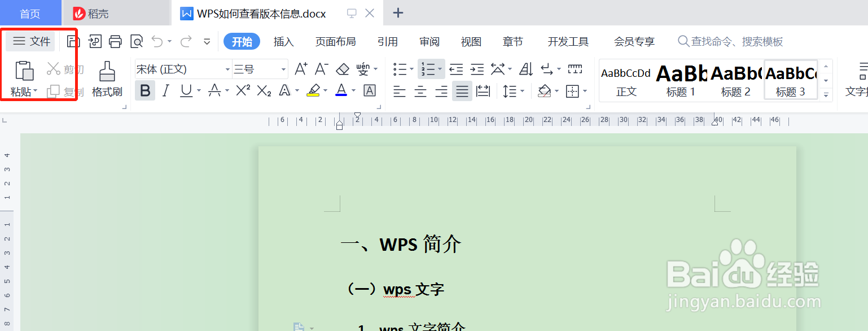Expand the styles gallery more arrow
Screen dimensions: 868x331
pos(827,95)
